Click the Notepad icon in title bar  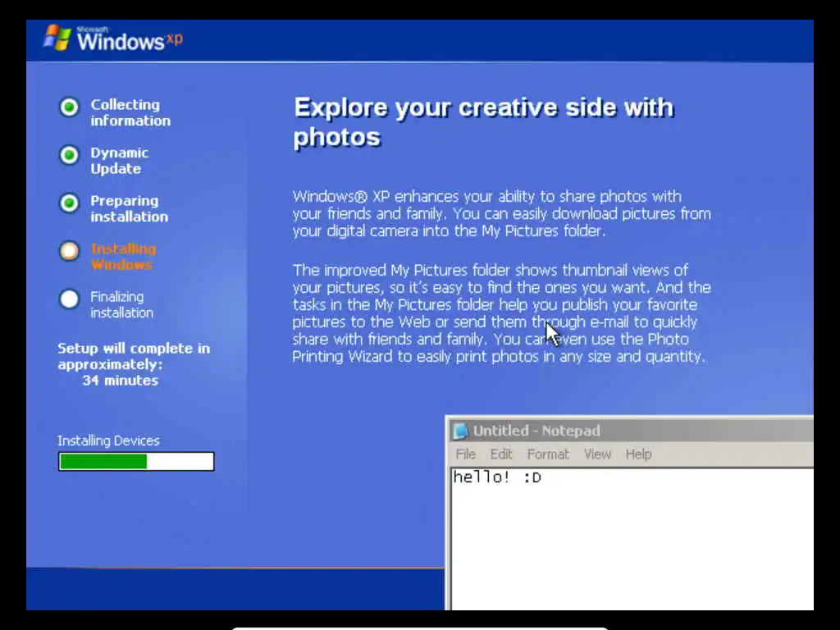460,431
